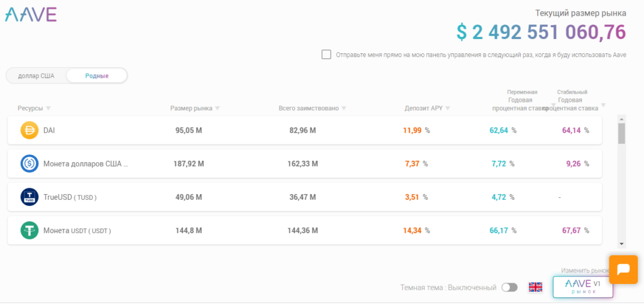Click the scrollbar up arrow
Image resolution: width=644 pixels, height=304 pixels.
[621, 119]
